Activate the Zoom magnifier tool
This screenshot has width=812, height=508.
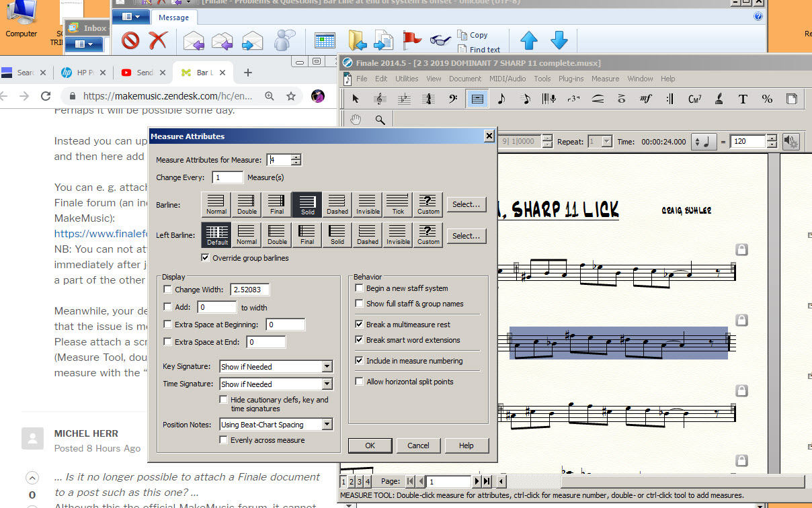click(380, 120)
